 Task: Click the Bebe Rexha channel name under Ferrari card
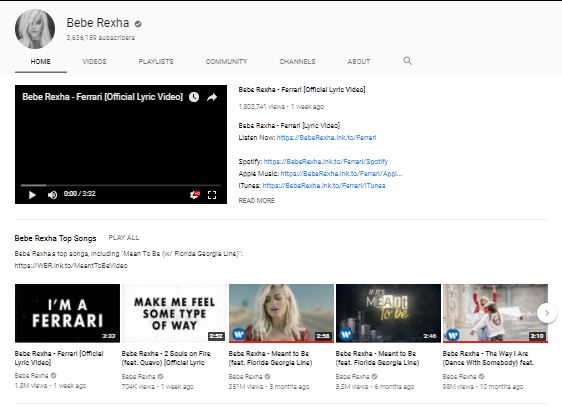[31, 376]
